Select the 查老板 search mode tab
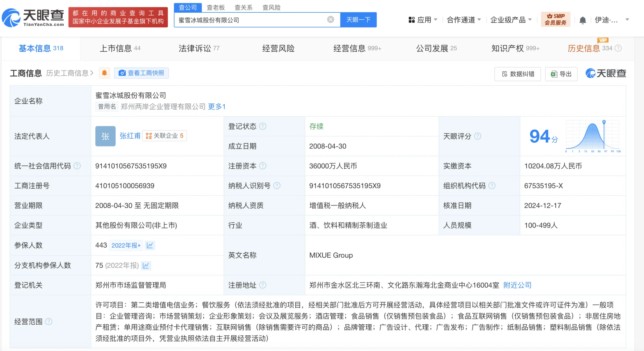 point(216,7)
